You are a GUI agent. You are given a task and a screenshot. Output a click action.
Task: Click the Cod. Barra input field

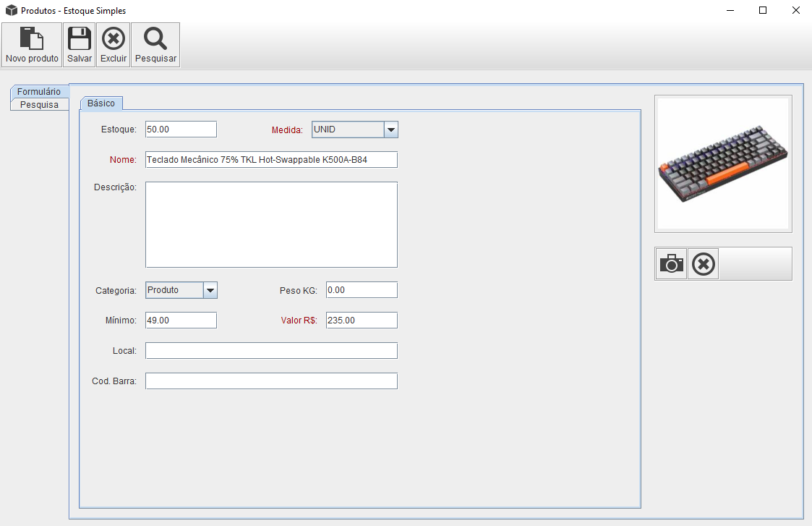271,381
